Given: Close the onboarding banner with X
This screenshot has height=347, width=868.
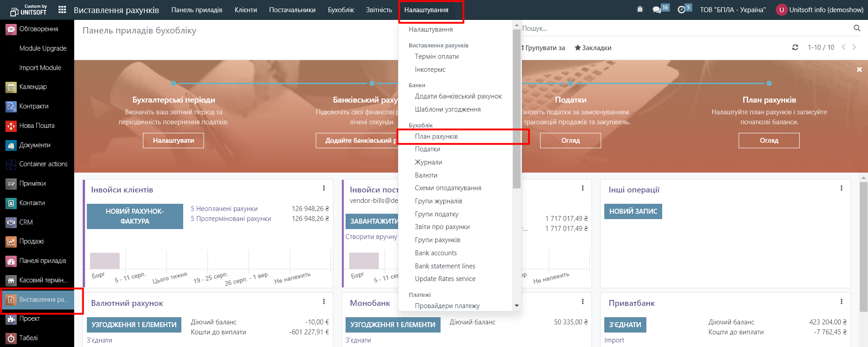Looking at the screenshot, I should click(859, 70).
